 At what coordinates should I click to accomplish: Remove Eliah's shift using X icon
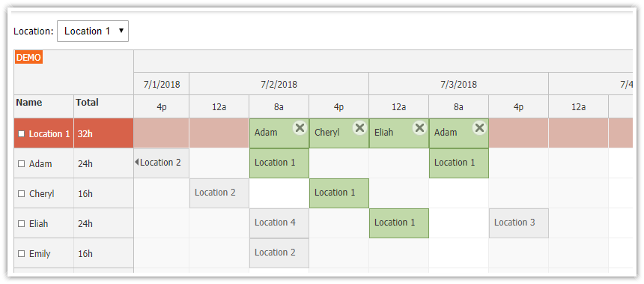tap(419, 128)
